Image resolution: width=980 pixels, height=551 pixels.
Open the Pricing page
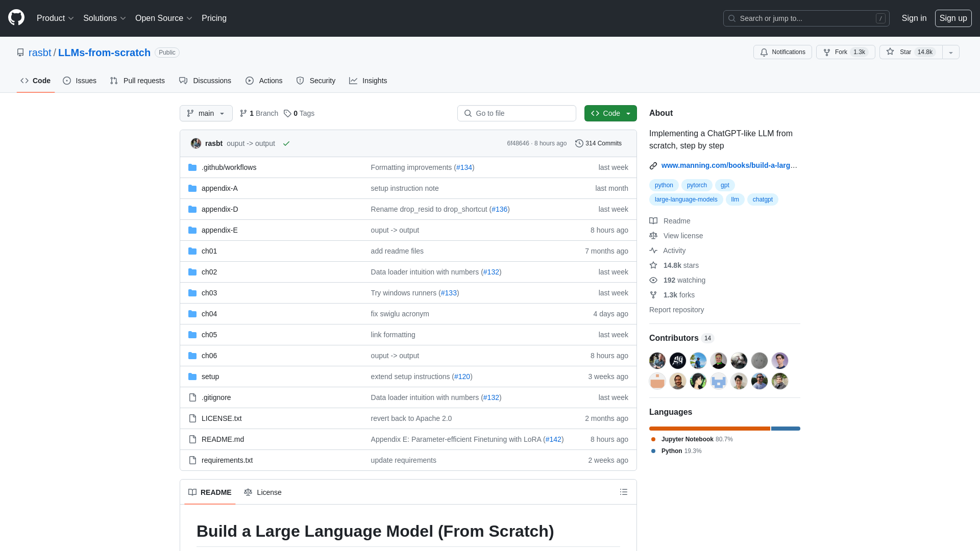coord(214,18)
